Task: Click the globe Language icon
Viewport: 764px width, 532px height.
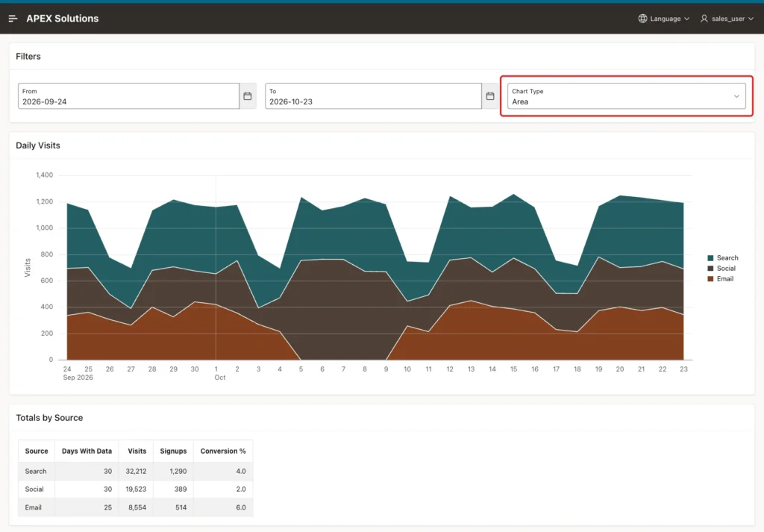Action: coord(642,19)
